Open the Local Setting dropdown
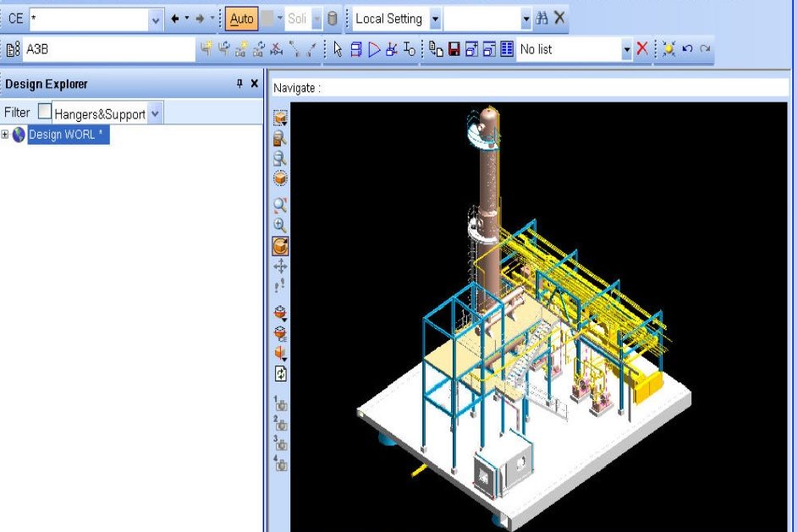798x532 pixels. click(x=435, y=19)
